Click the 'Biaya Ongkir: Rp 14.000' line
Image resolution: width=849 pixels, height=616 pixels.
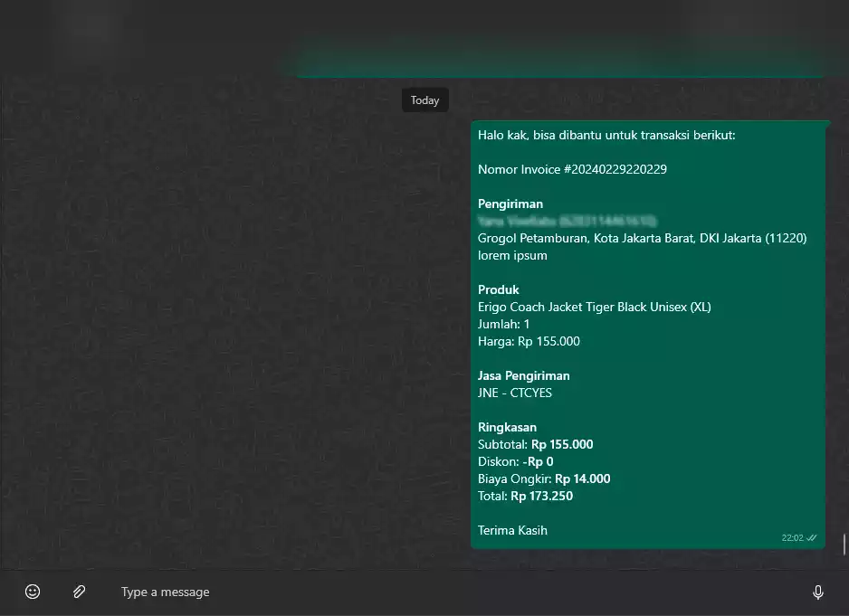[543, 479]
